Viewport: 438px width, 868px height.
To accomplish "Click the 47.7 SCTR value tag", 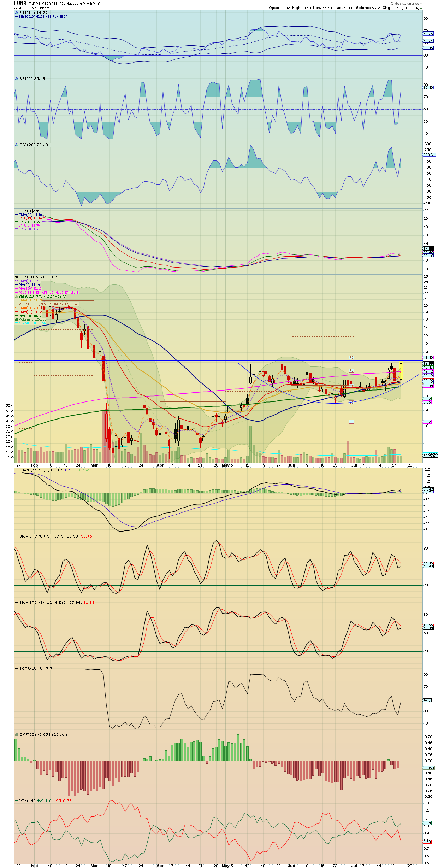I will tap(427, 700).
